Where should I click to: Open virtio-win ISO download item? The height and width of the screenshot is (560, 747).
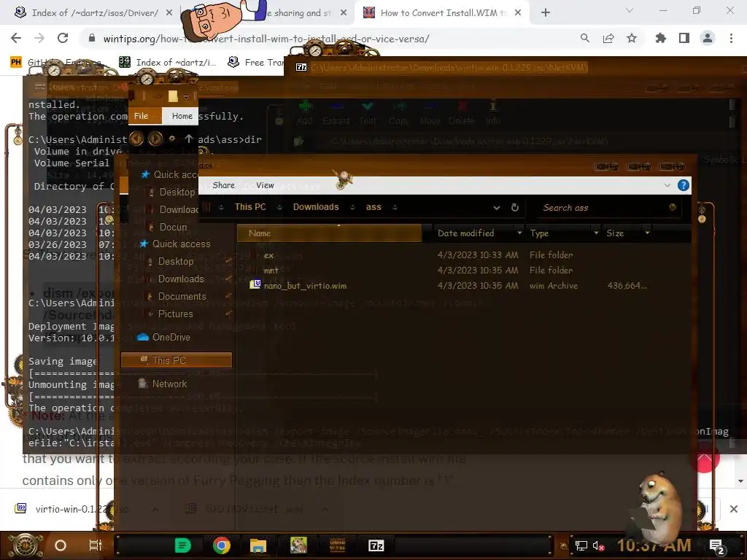[71, 509]
